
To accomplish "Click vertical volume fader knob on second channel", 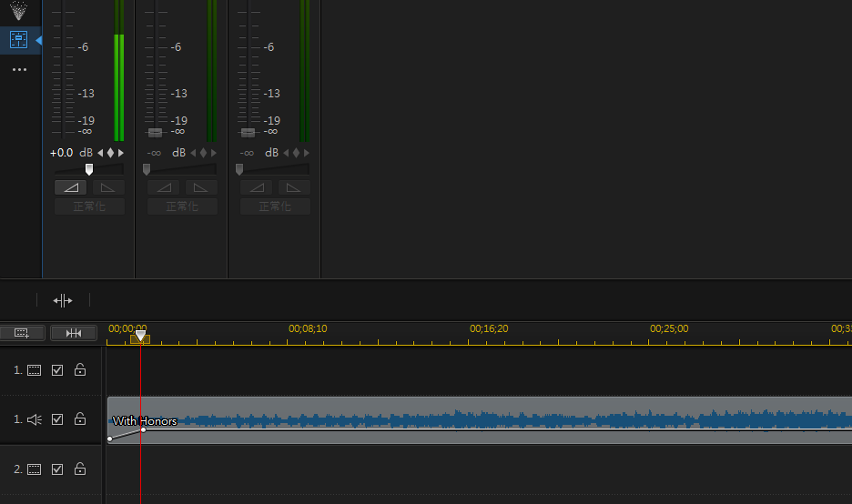I will pyautogui.click(x=155, y=133).
